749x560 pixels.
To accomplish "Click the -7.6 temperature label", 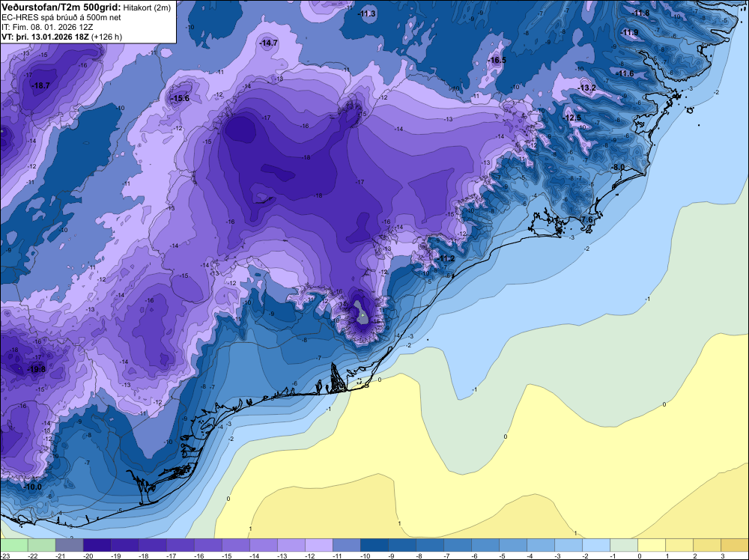I will click(x=586, y=219).
